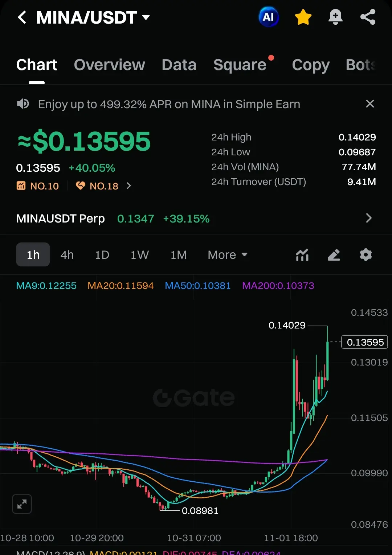
Task: Open the Copy tab
Action: point(311,65)
